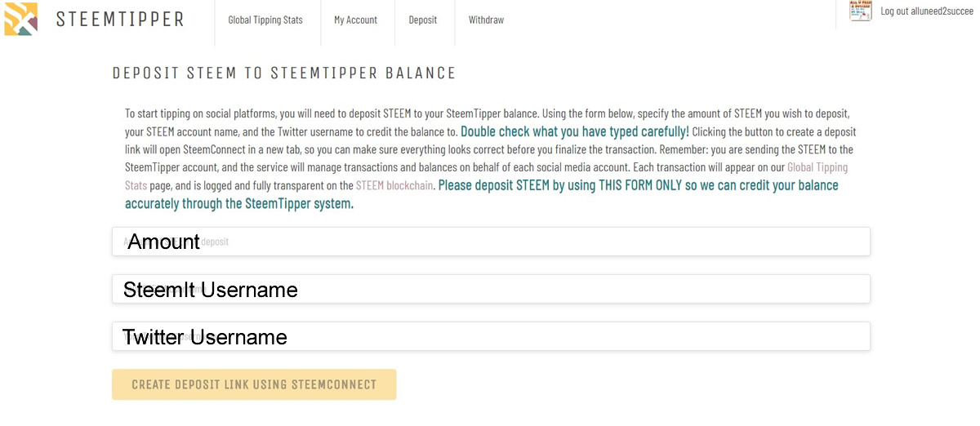The width and height of the screenshot is (980, 426).
Task: Open Global Tipping Stats in navigation bar
Action: click(x=265, y=20)
